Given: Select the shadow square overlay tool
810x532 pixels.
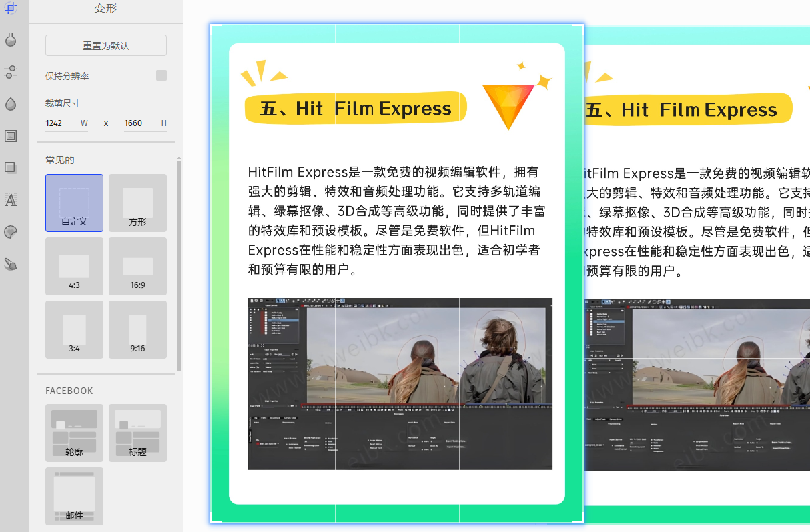Looking at the screenshot, I should point(10,168).
